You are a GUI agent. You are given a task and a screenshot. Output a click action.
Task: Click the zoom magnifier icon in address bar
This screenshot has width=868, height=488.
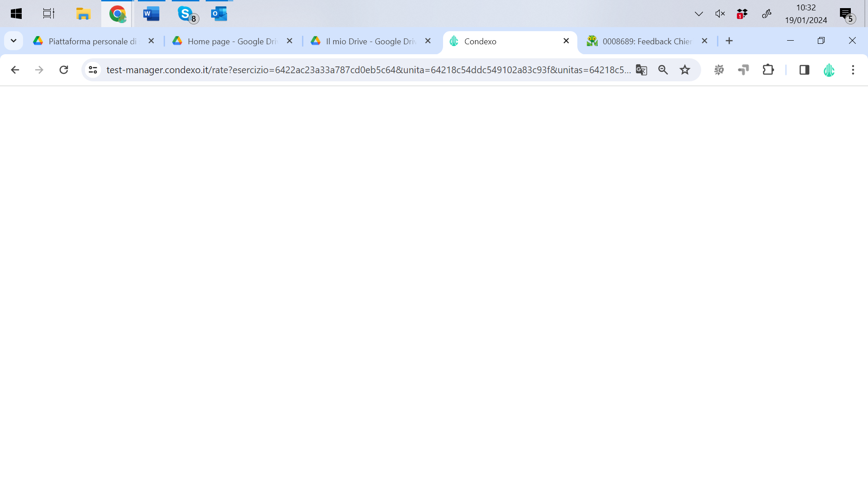click(663, 70)
